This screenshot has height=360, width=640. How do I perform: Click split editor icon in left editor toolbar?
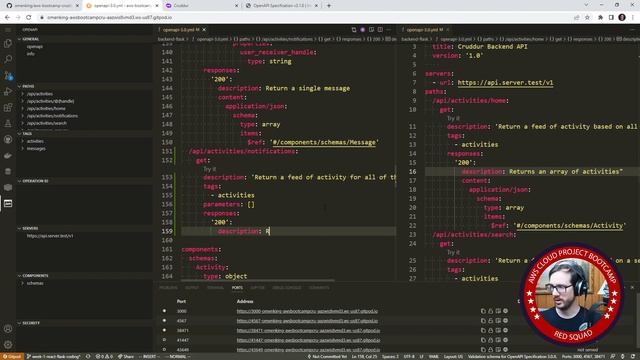380,30
